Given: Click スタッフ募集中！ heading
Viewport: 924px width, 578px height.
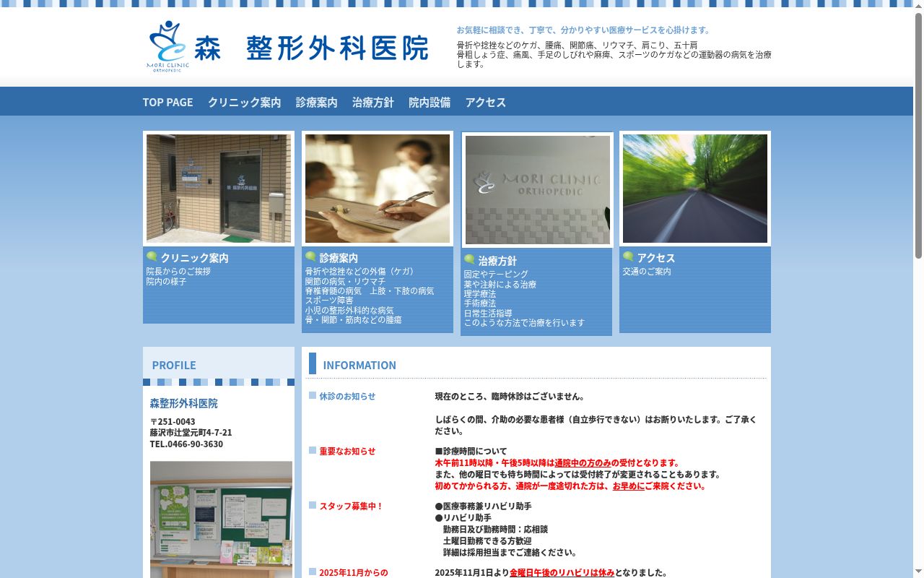Looking at the screenshot, I should (352, 506).
